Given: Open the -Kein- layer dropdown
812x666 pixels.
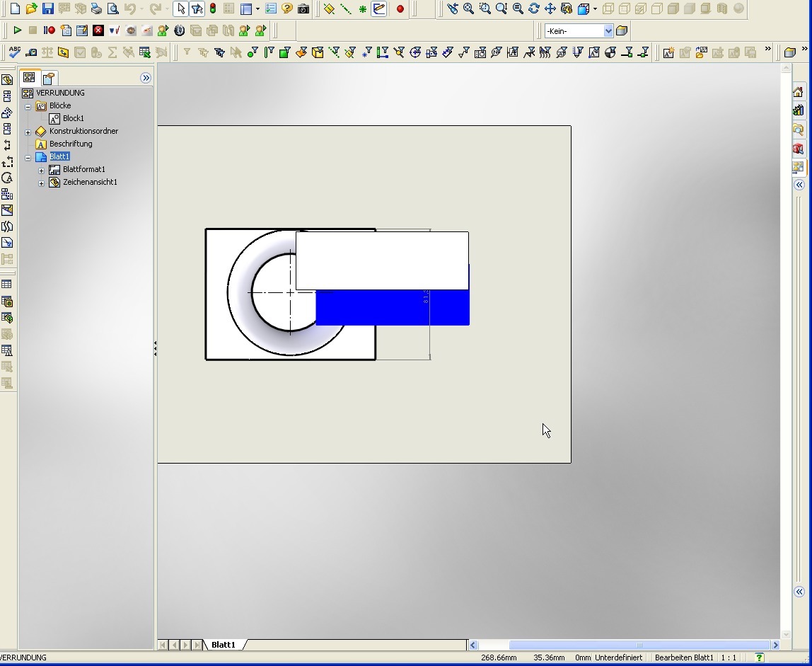Looking at the screenshot, I should pyautogui.click(x=608, y=30).
